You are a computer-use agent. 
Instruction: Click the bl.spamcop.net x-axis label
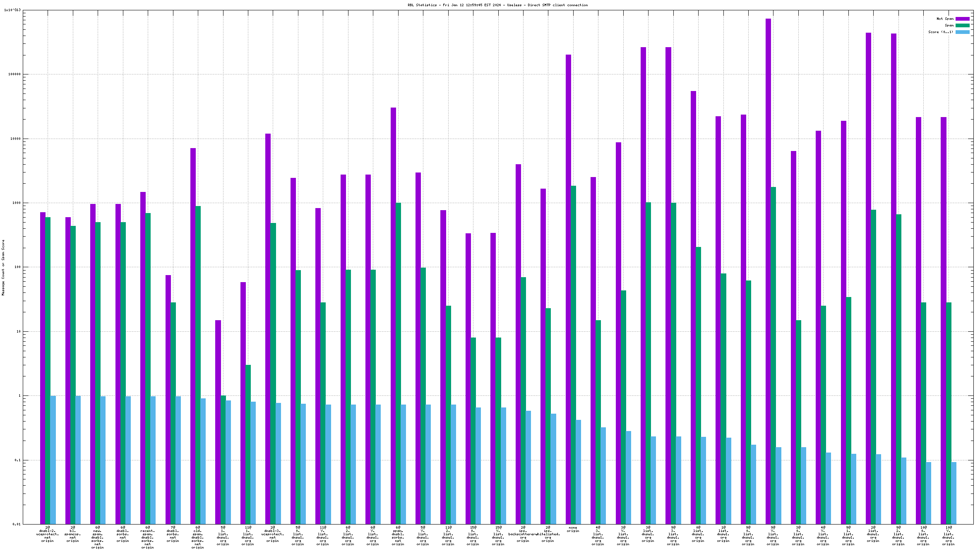[x=72, y=534]
